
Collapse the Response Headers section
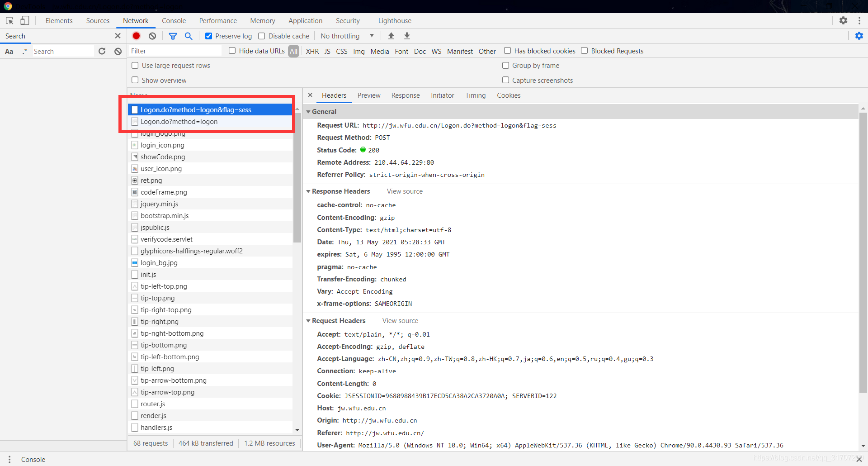308,191
